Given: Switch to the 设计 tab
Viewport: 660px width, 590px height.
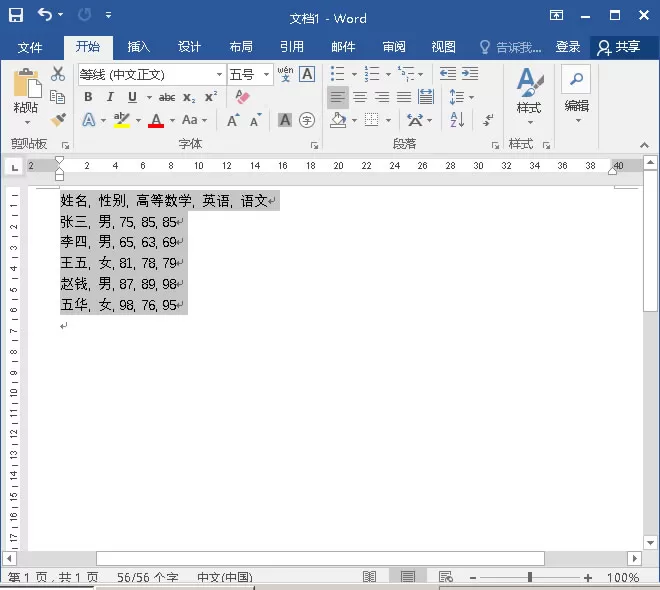Looking at the screenshot, I should click(189, 47).
